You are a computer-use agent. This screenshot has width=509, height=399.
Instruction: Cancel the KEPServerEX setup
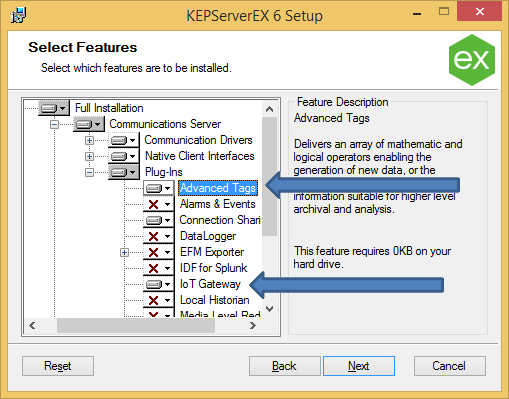pos(450,366)
